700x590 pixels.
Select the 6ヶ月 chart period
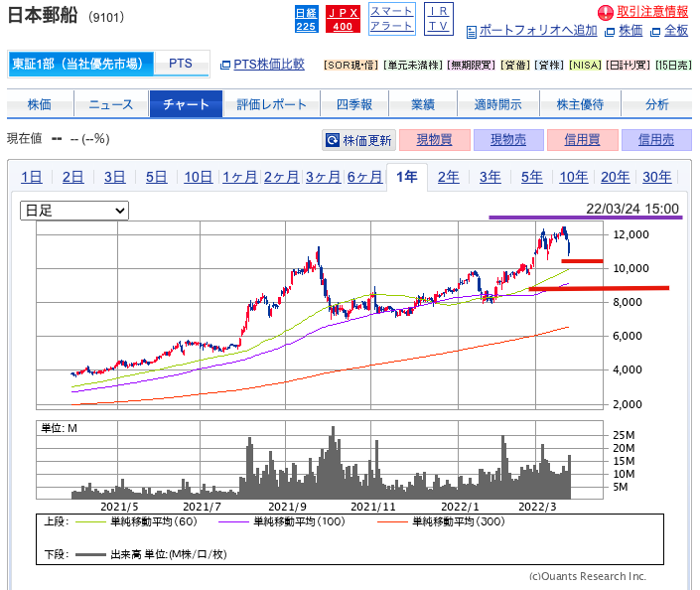pos(364,178)
